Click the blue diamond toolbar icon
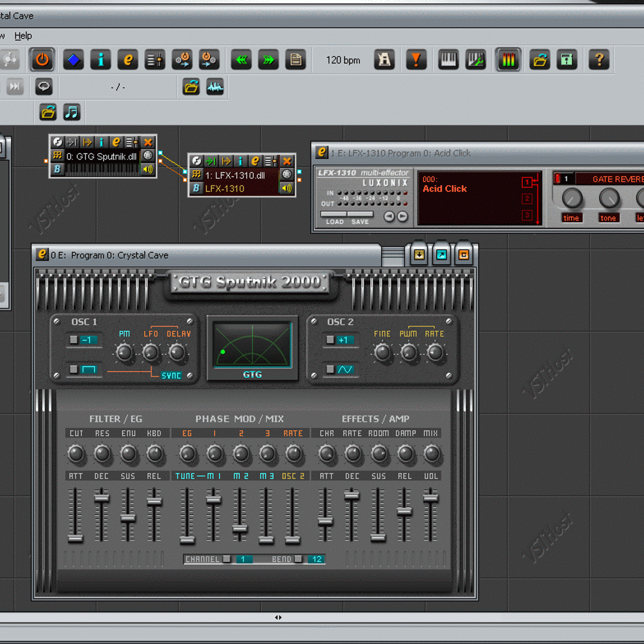The width and height of the screenshot is (644, 644). point(73,60)
